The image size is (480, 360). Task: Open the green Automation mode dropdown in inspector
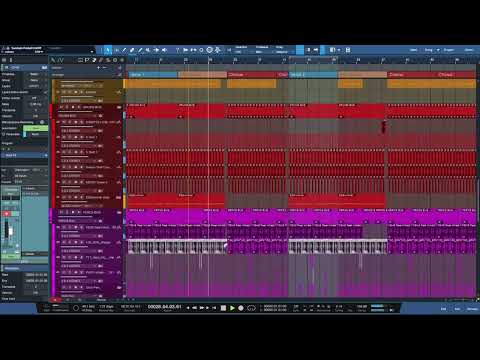pyautogui.click(x=35, y=128)
